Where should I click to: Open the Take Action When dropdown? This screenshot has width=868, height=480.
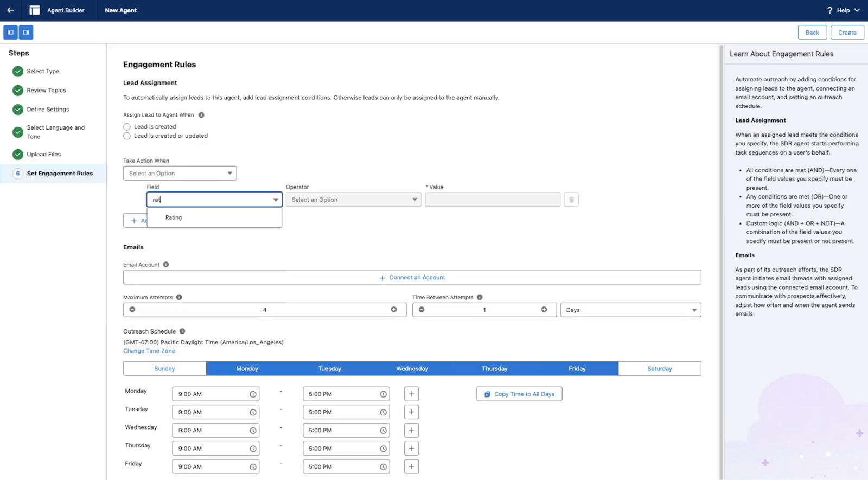point(180,174)
